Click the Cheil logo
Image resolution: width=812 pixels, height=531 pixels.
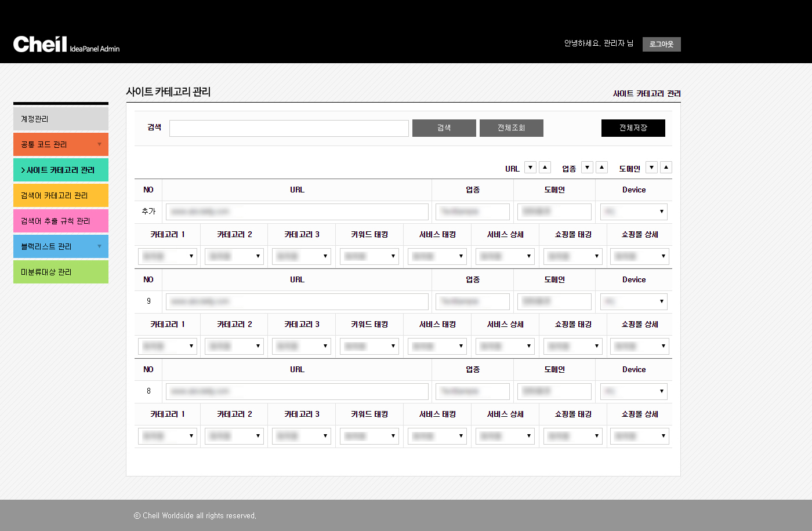click(x=41, y=44)
